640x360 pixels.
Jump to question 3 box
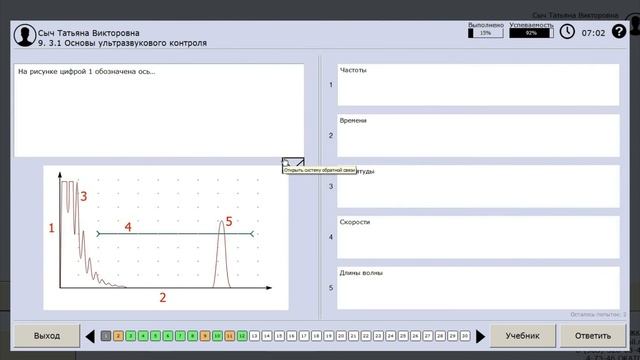pyautogui.click(x=131, y=336)
